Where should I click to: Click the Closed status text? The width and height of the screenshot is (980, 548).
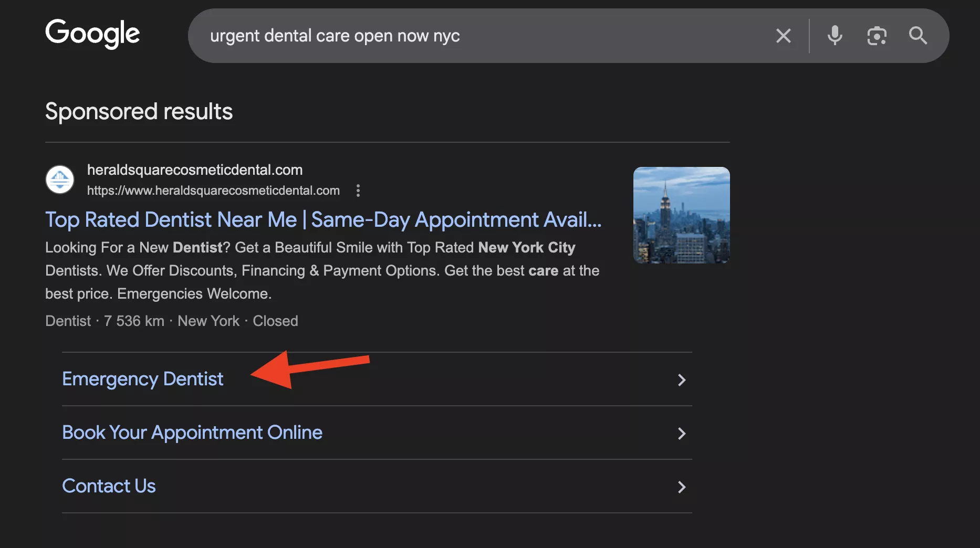click(x=275, y=321)
